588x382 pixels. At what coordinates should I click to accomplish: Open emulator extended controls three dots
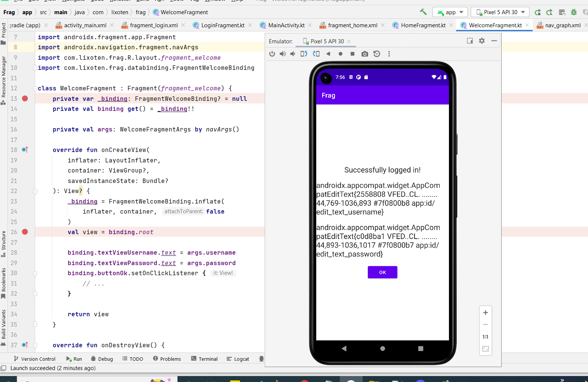(389, 54)
